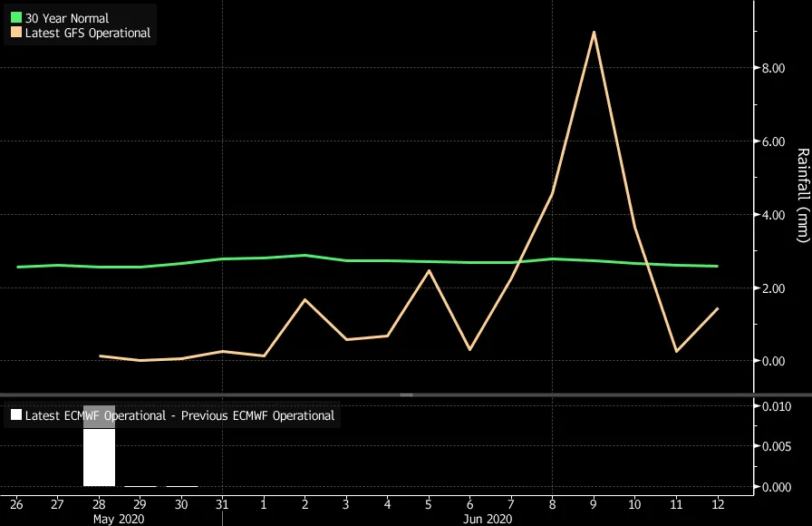Screen dimensions: 812x526
Task: Click the 6.00 rainfall axis label
Action: [773, 141]
